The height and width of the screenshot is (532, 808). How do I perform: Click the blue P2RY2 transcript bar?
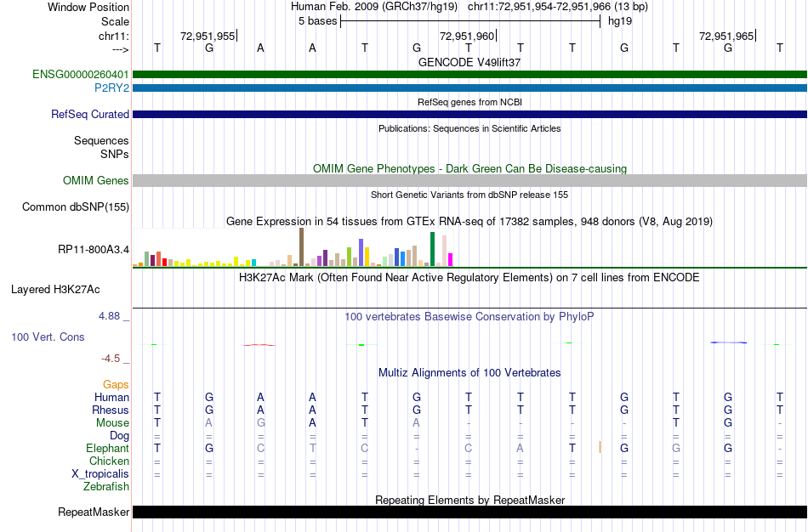pos(470,88)
